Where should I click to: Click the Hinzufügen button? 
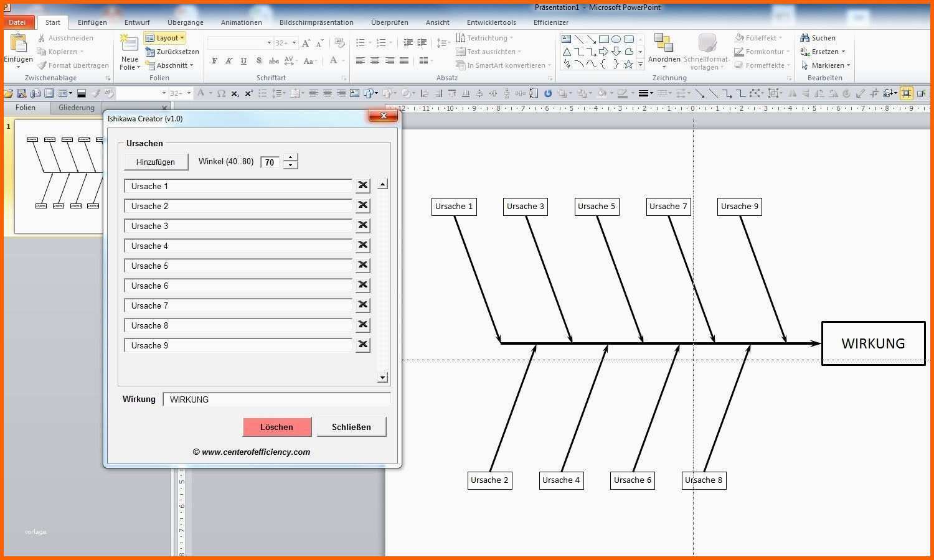156,162
